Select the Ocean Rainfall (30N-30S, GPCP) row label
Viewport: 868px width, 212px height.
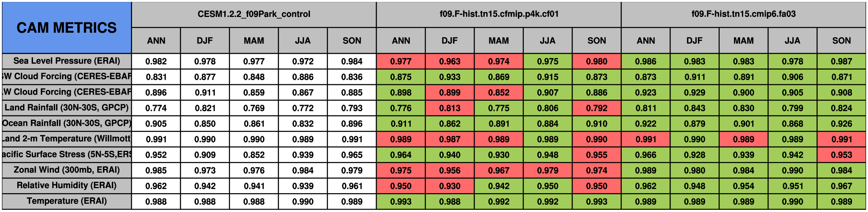[66, 123]
